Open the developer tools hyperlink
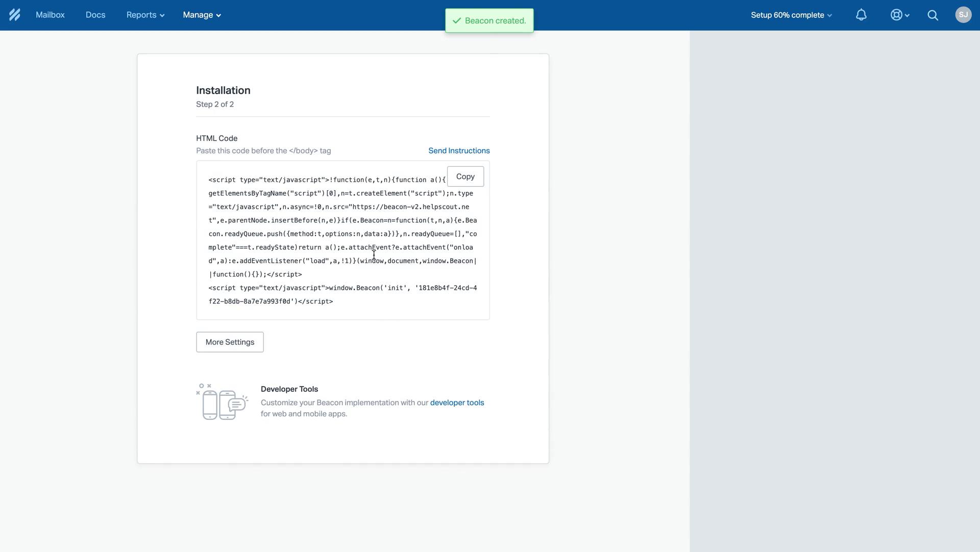The width and height of the screenshot is (980, 552). pos(457,402)
